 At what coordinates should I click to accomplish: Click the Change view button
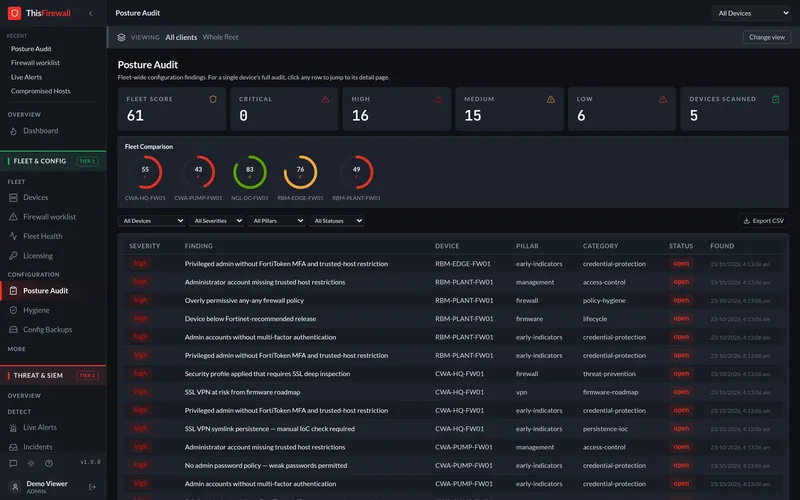(767, 37)
